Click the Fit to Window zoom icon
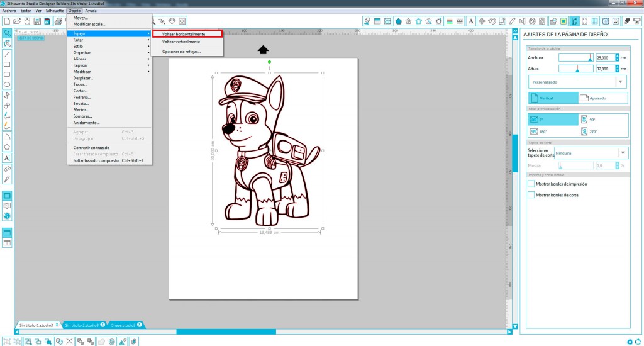Viewport: 644px width, 346px height. click(x=182, y=21)
